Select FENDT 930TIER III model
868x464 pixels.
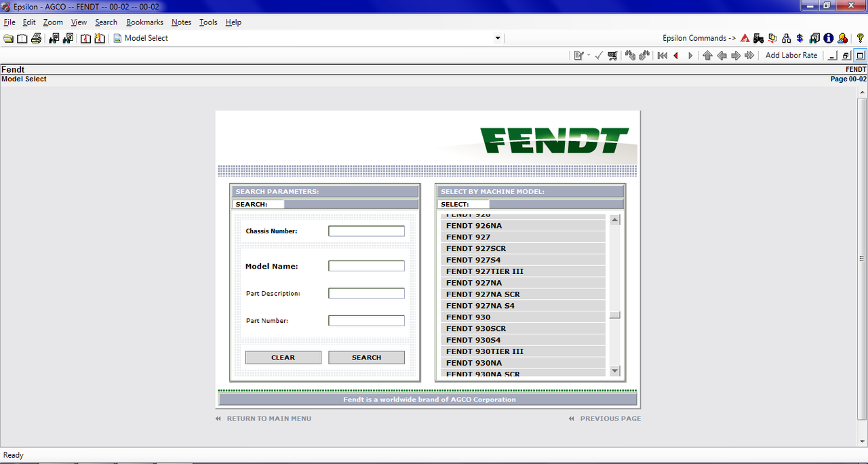point(524,351)
